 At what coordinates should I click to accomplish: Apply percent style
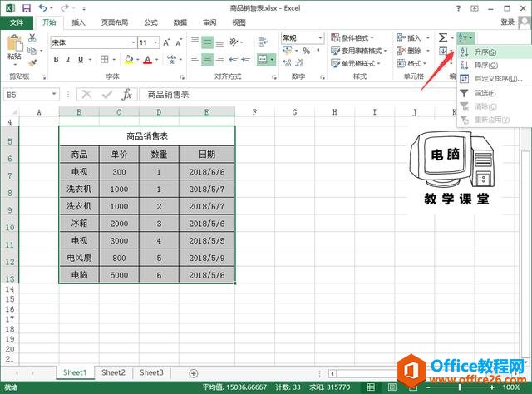tap(307, 51)
